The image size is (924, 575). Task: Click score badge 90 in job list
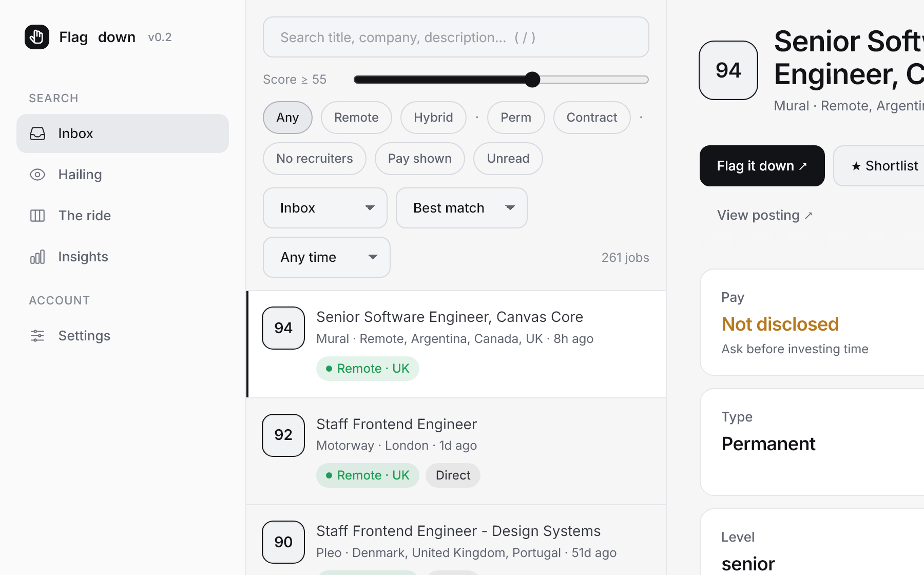pos(283,542)
